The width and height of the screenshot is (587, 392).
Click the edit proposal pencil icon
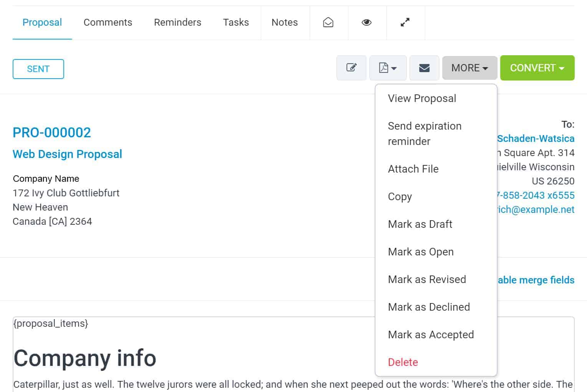[351, 68]
